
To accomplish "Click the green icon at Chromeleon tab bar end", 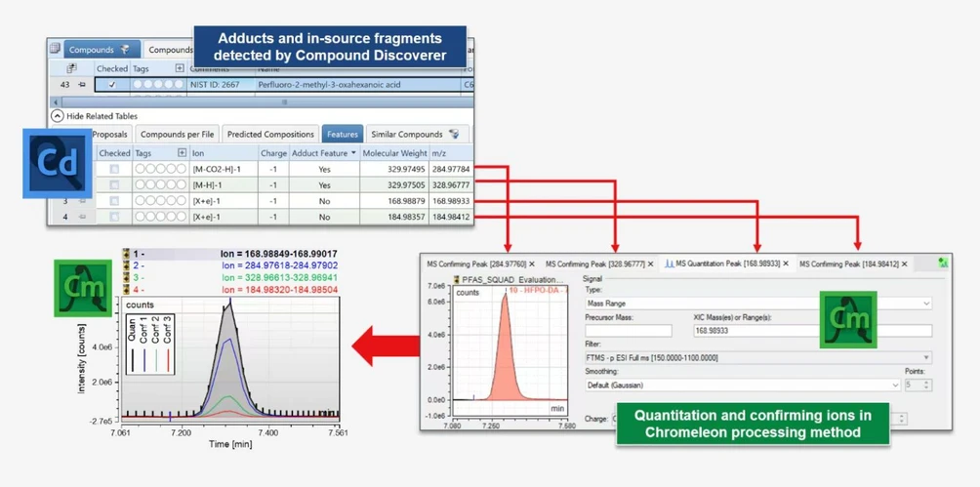I will [943, 264].
